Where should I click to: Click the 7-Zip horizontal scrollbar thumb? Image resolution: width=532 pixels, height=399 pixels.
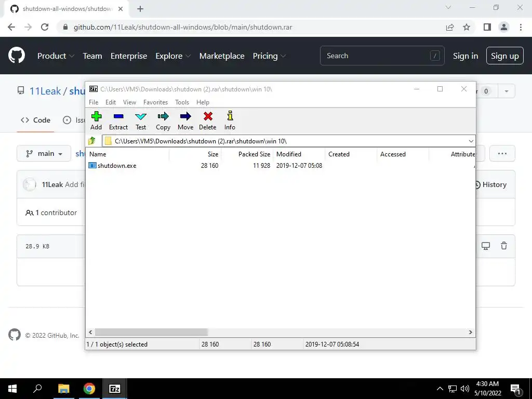pos(151,332)
